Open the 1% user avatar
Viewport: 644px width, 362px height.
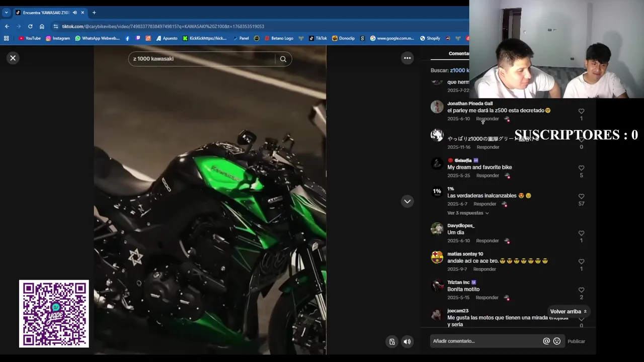pyautogui.click(x=437, y=192)
